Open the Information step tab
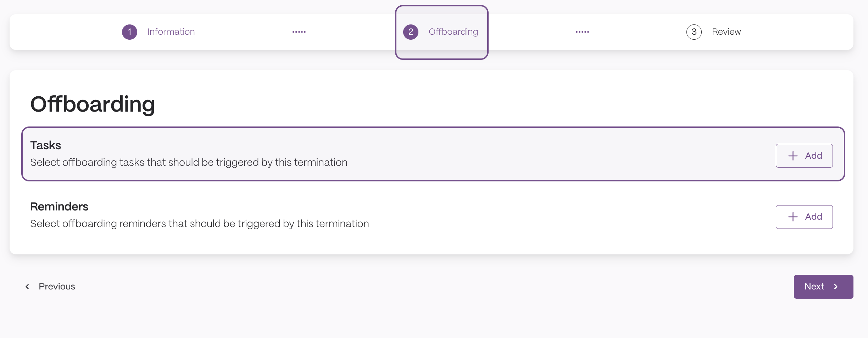The height and width of the screenshot is (338, 868). 158,32
